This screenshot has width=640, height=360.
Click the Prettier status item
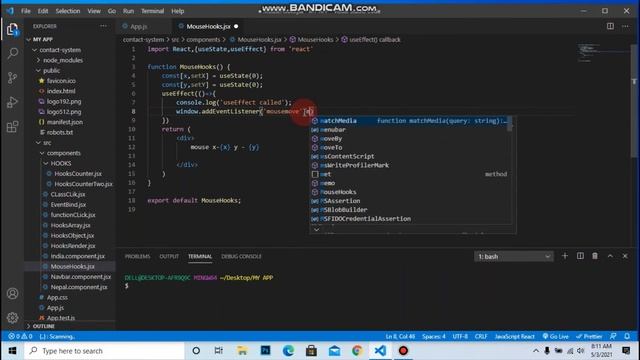pos(589,336)
